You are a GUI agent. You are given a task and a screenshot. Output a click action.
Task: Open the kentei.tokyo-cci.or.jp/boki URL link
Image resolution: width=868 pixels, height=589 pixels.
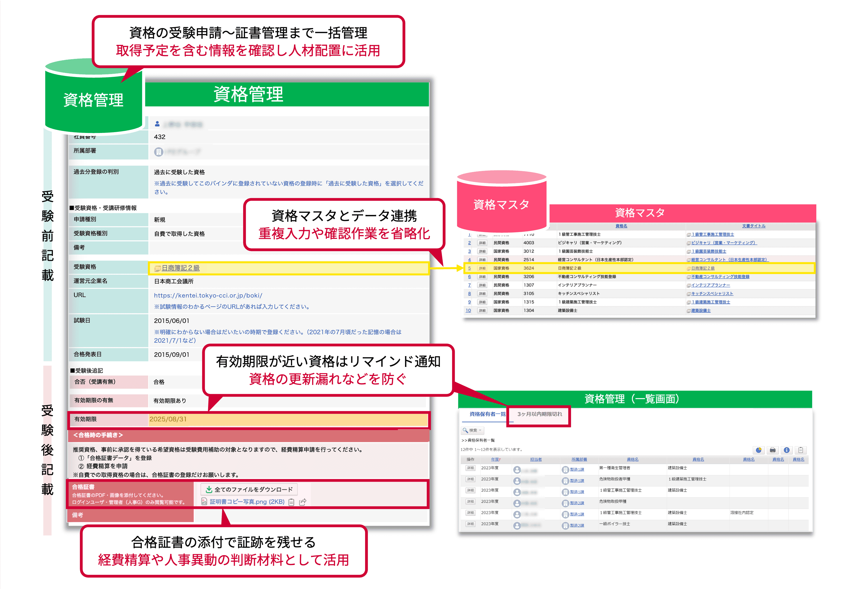[208, 295]
